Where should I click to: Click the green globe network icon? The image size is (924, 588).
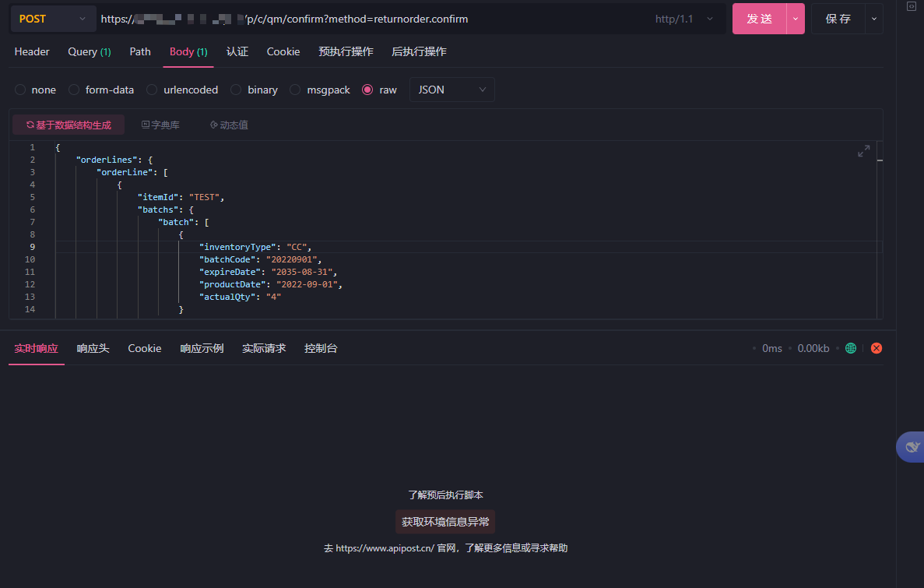850,348
